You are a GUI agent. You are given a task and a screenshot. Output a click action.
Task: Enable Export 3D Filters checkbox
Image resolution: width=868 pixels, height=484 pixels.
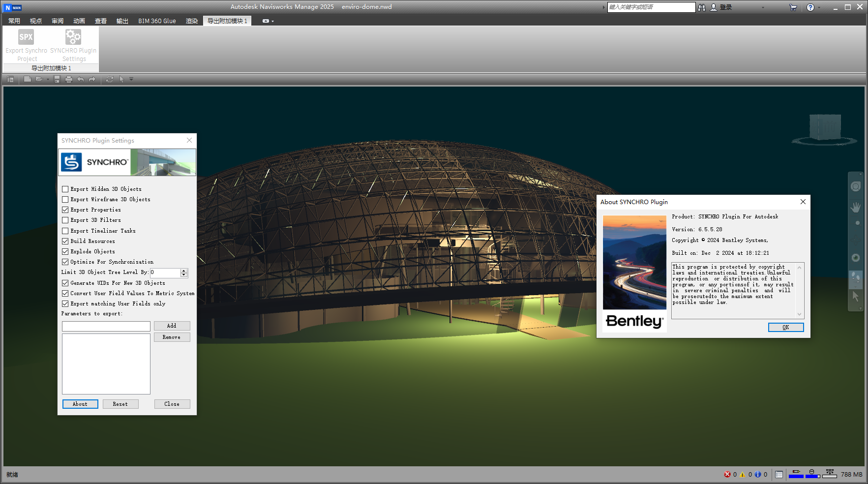pos(65,220)
